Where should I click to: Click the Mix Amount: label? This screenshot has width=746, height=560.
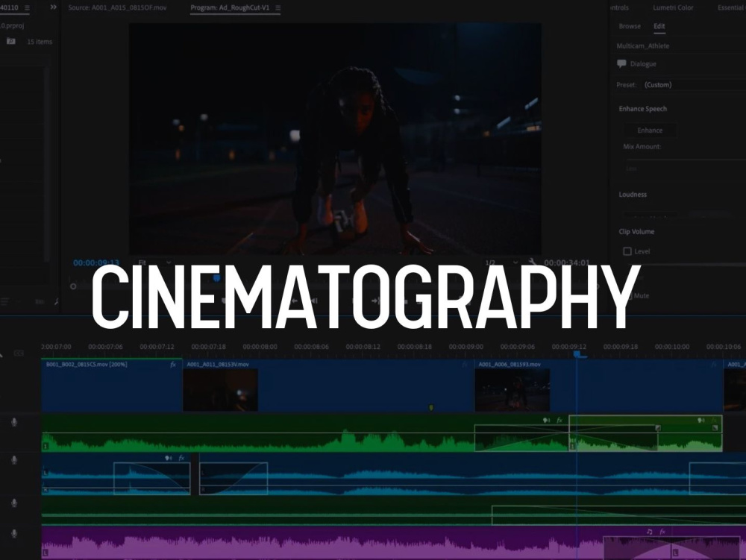(642, 146)
